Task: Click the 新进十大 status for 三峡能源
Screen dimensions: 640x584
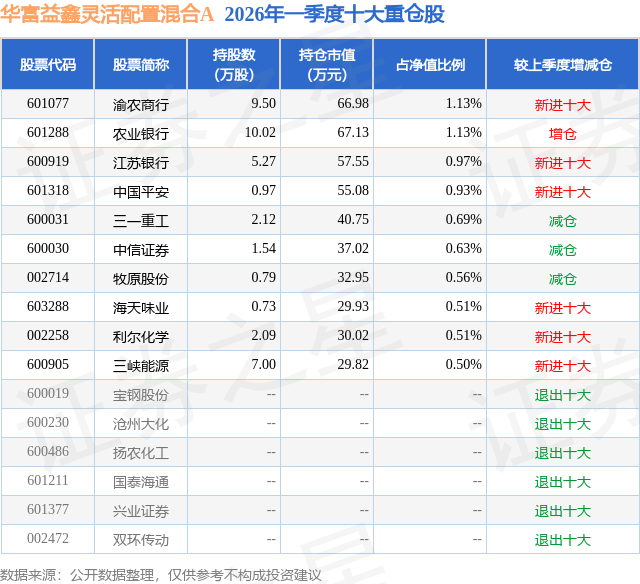Action: pyautogui.click(x=563, y=366)
